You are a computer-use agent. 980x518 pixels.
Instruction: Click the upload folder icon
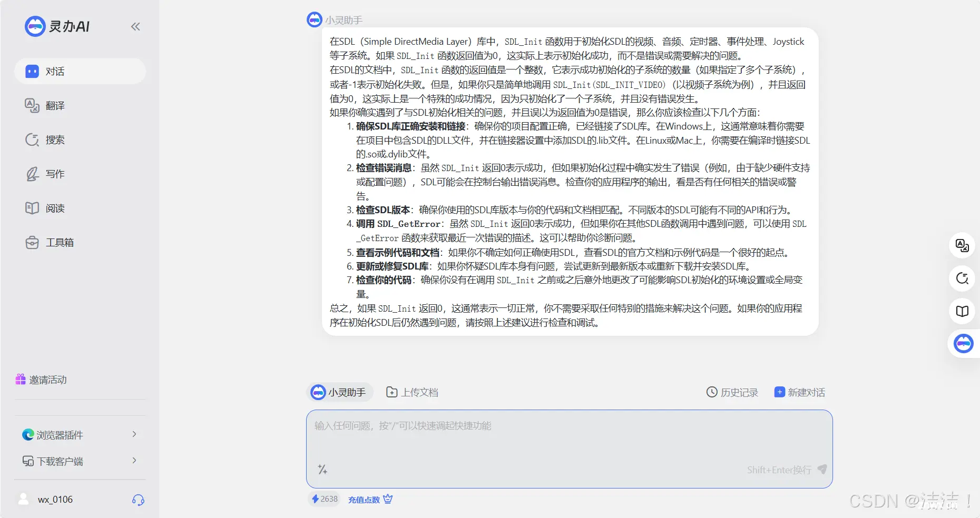pyautogui.click(x=392, y=392)
